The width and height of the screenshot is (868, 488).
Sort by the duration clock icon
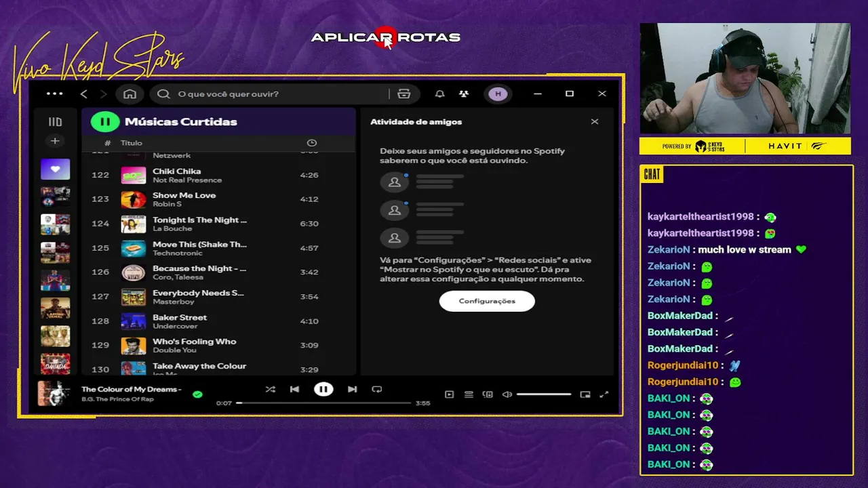pos(312,143)
